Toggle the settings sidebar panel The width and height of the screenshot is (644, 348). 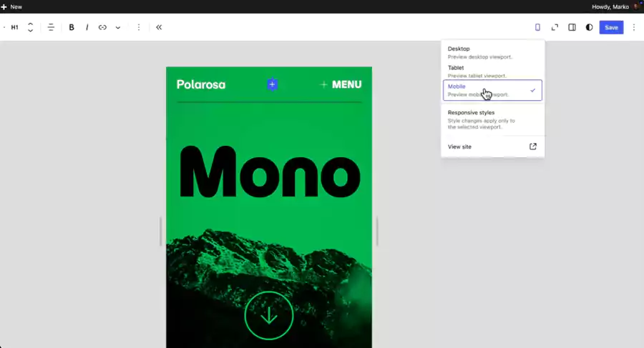click(572, 27)
